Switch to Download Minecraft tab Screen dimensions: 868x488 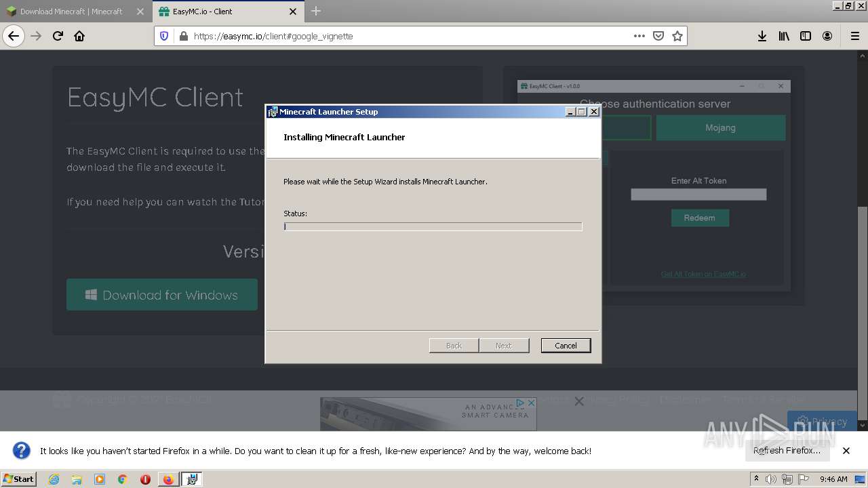point(70,12)
